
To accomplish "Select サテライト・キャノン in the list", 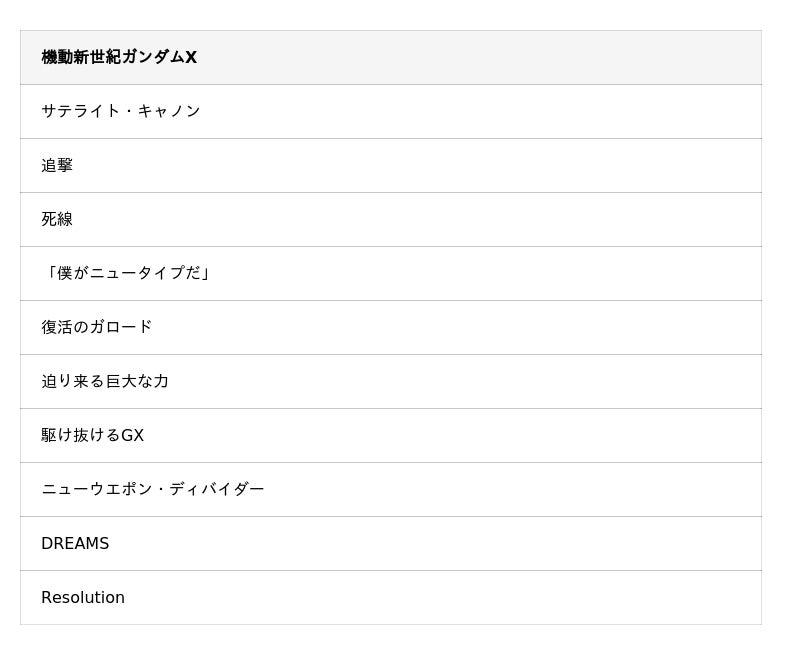I will coord(121,111).
